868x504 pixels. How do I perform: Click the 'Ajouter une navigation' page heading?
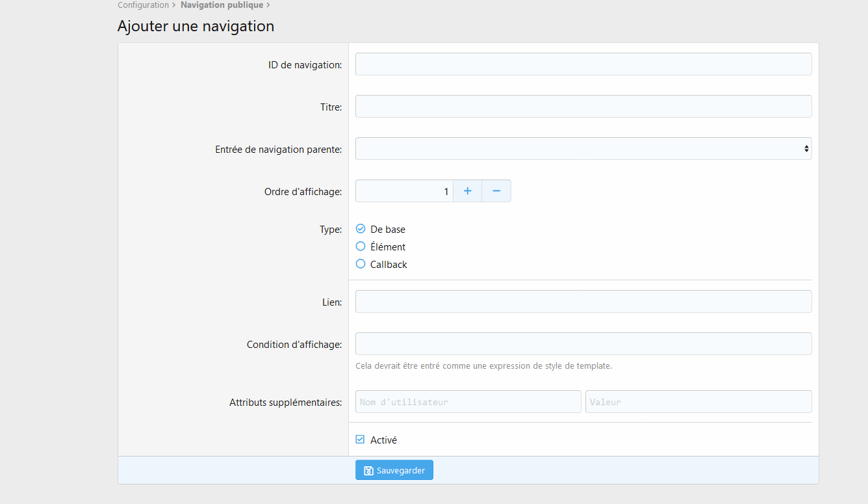pos(196,26)
